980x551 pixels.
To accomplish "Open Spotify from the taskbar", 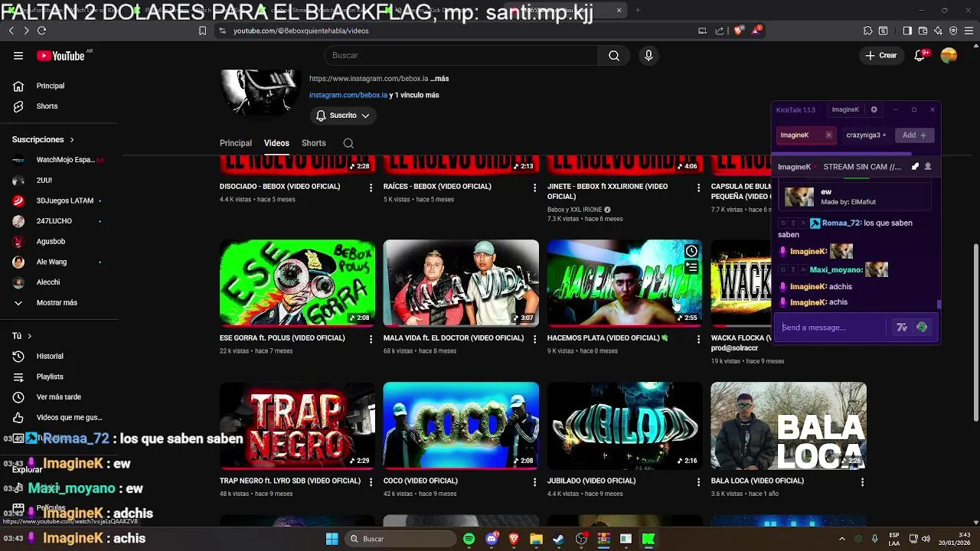I will (x=469, y=539).
